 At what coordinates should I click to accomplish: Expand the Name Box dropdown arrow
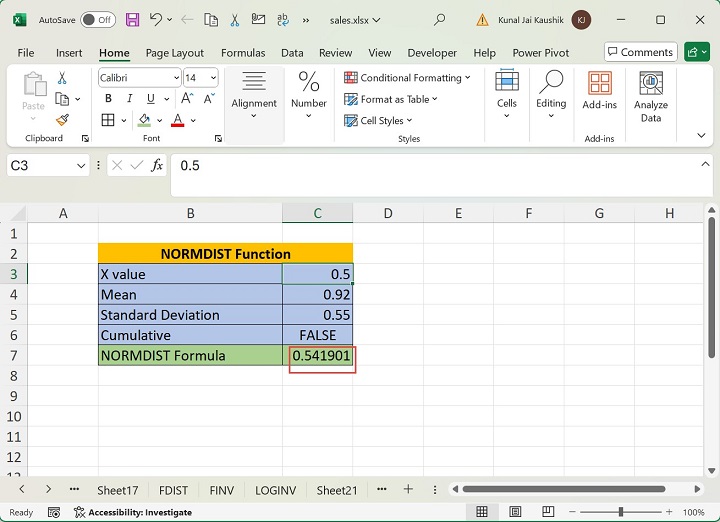(x=81, y=165)
